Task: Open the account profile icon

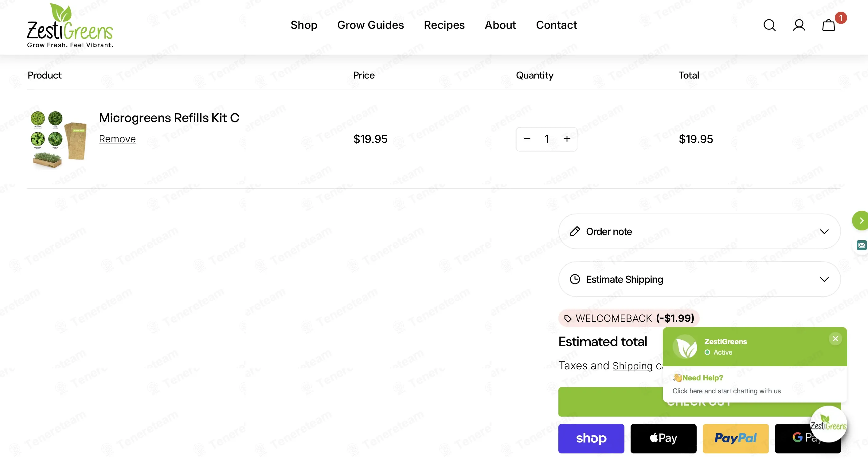Action: pos(799,25)
